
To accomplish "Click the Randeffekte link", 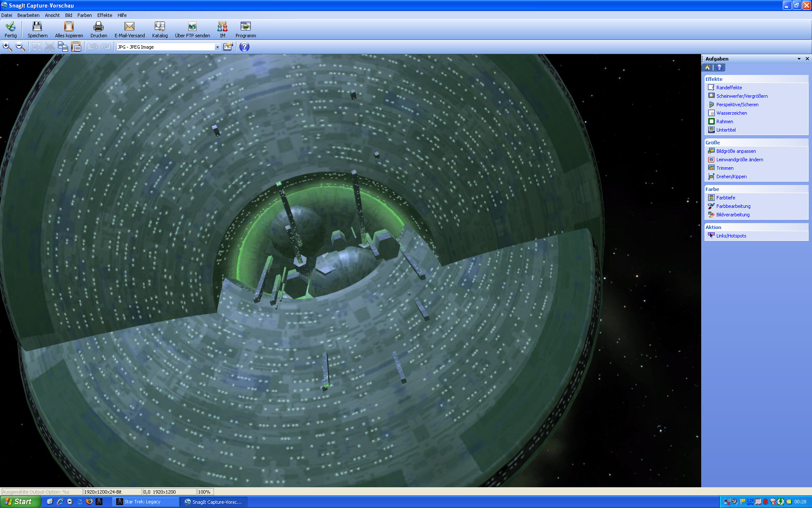I will coord(729,88).
